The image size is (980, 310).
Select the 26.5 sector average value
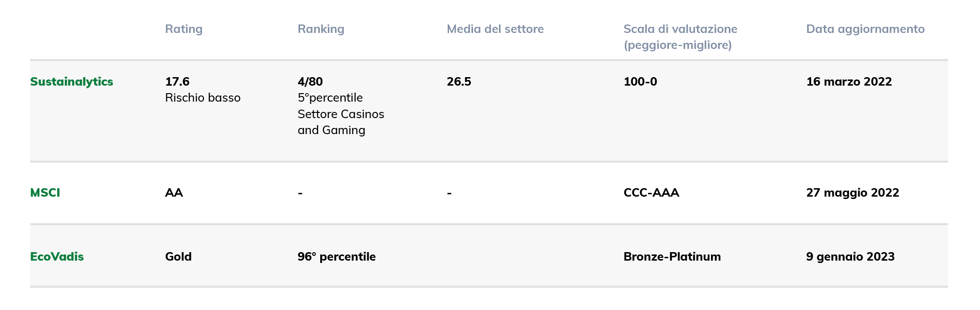[x=459, y=82]
